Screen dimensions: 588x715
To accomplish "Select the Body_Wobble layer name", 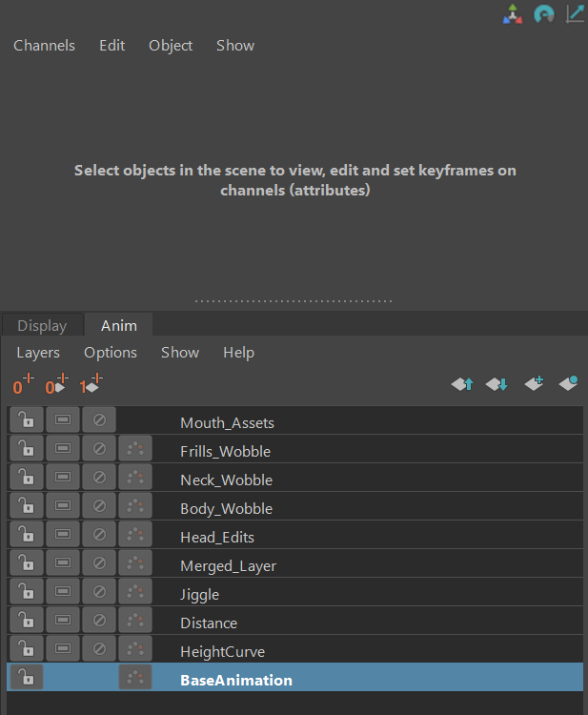I will 226,509.
